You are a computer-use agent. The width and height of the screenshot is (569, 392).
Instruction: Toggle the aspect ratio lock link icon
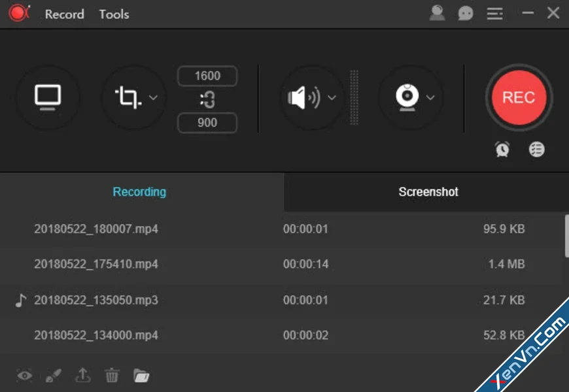point(207,99)
